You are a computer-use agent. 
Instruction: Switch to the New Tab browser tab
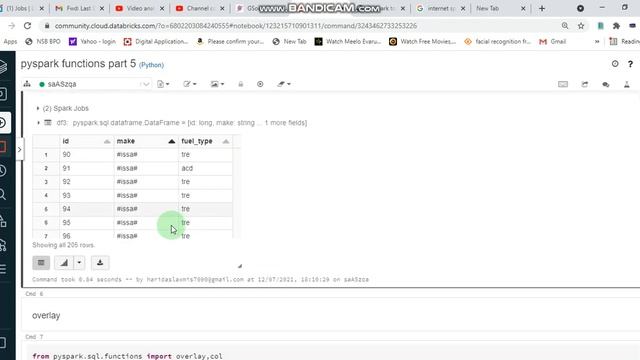[x=500, y=8]
